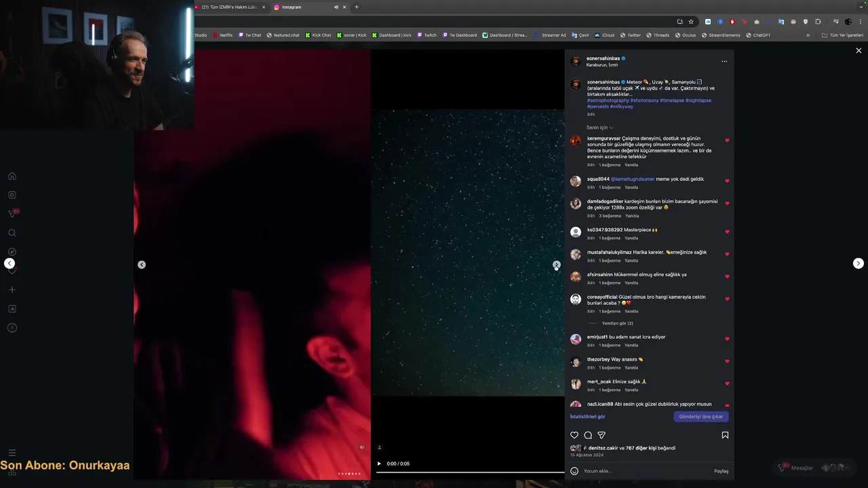The image size is (868, 488).
Task: Open the Twitch bookmark
Action: point(427,35)
